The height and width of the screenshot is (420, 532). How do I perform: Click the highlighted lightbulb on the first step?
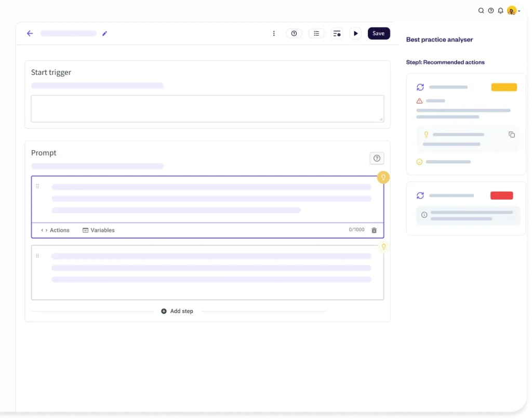pyautogui.click(x=383, y=177)
